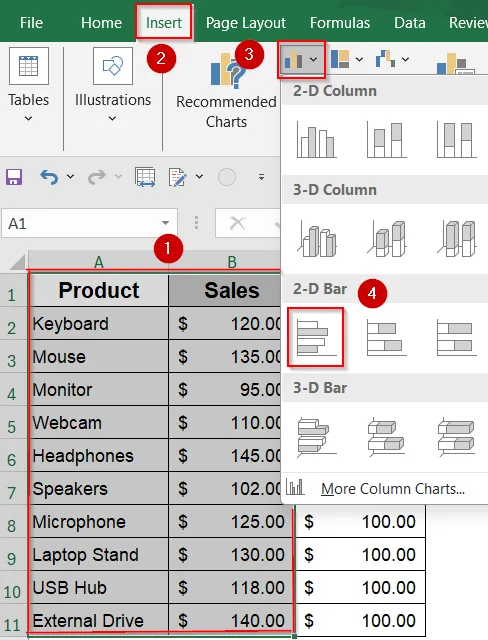
Task: Open the Tables insert icon
Action: pos(29,66)
